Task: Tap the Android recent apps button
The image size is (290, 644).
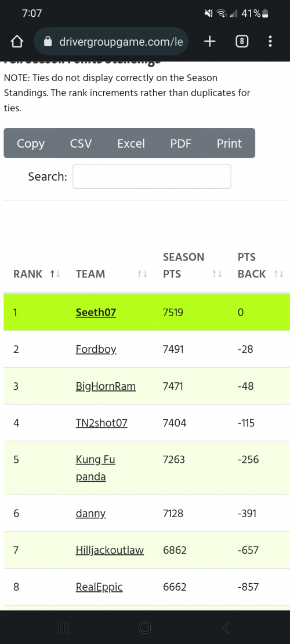Action: tap(63, 627)
